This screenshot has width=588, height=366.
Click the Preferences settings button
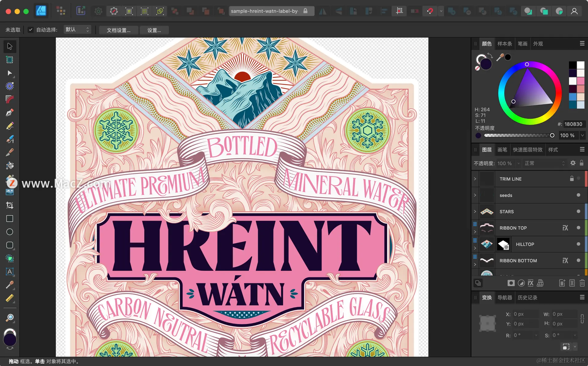pyautogui.click(x=154, y=30)
